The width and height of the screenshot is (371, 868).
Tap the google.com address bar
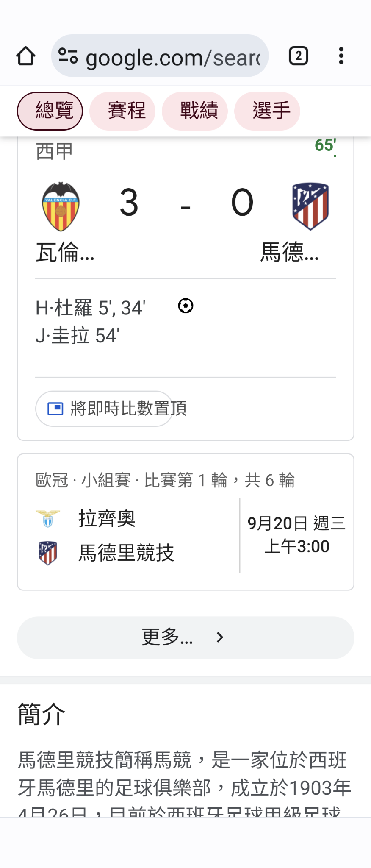(x=173, y=57)
